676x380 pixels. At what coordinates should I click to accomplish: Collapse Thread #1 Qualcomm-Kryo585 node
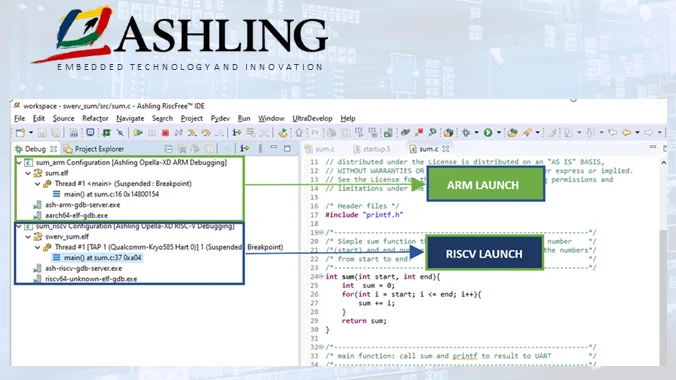38,248
